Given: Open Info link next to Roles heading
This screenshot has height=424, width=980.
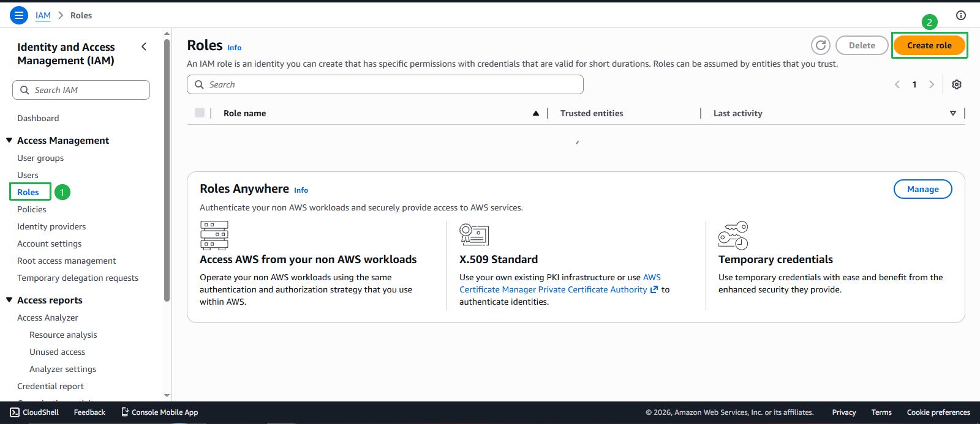Looking at the screenshot, I should coord(235,48).
